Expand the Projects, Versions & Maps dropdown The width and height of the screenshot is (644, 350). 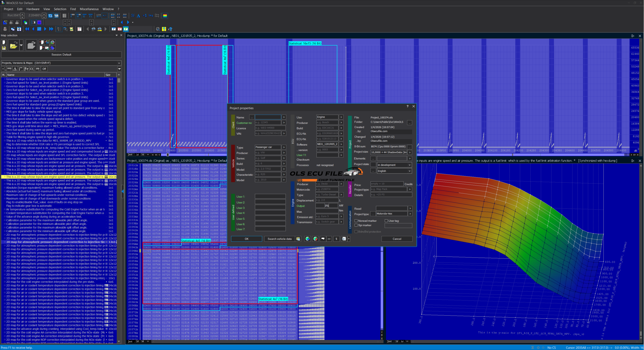(119, 63)
